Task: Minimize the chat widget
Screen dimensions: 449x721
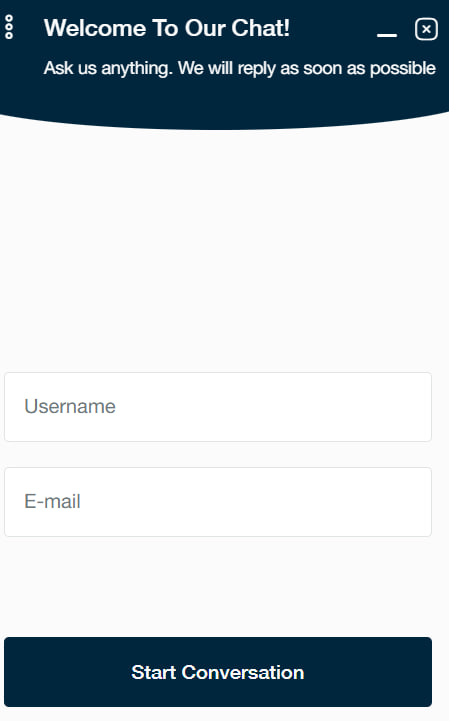Action: (x=387, y=35)
